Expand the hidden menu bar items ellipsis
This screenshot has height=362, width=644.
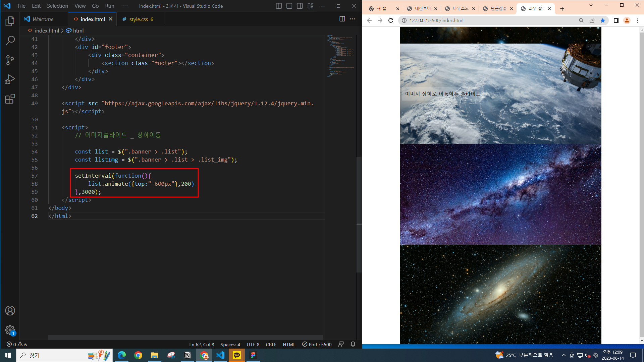tap(125, 6)
